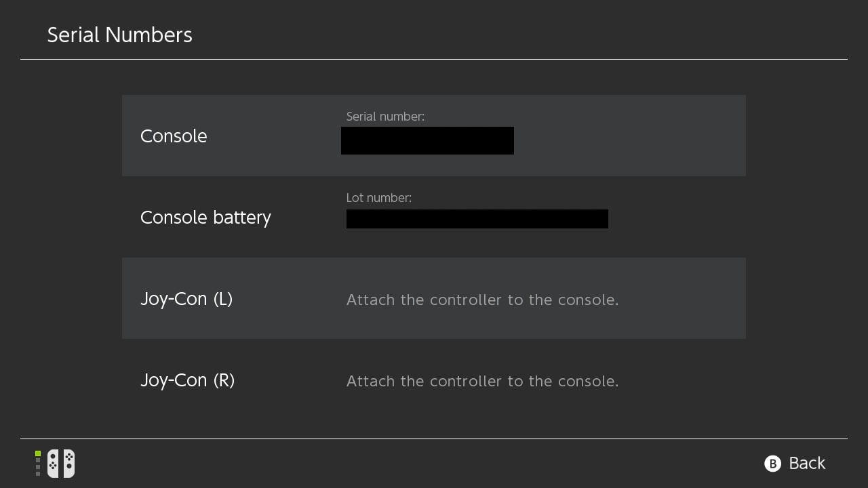Click the redacted console serial number field
Screen dimensions: 868x488
click(427, 141)
